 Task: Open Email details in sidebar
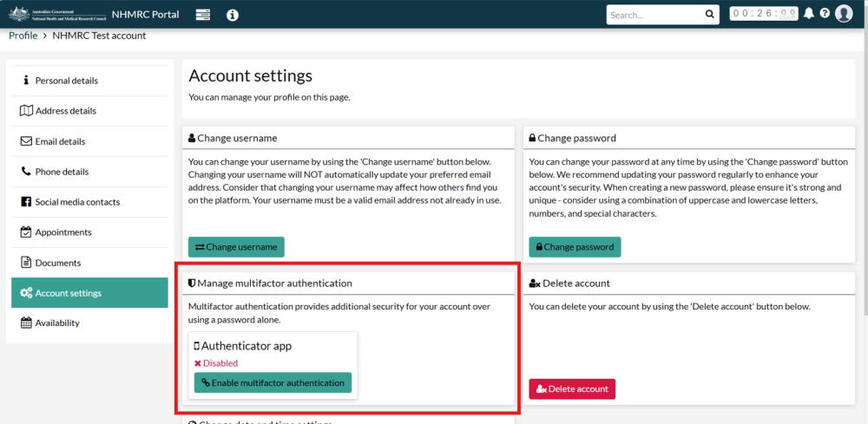click(89, 141)
